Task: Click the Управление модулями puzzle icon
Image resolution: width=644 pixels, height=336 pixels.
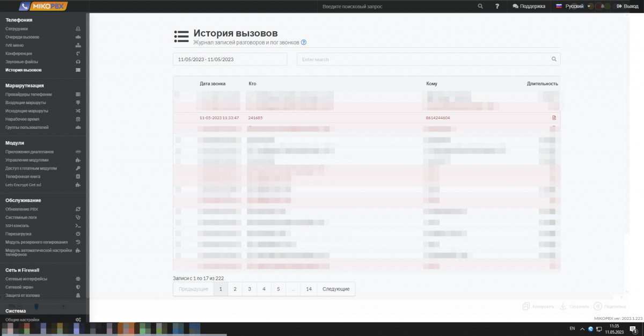Action: coord(78,160)
